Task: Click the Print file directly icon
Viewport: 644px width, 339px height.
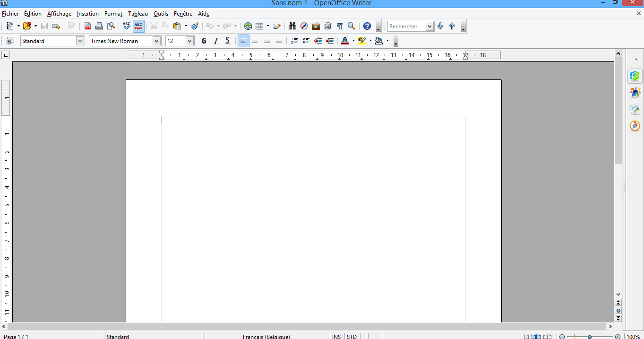Action: (x=99, y=26)
